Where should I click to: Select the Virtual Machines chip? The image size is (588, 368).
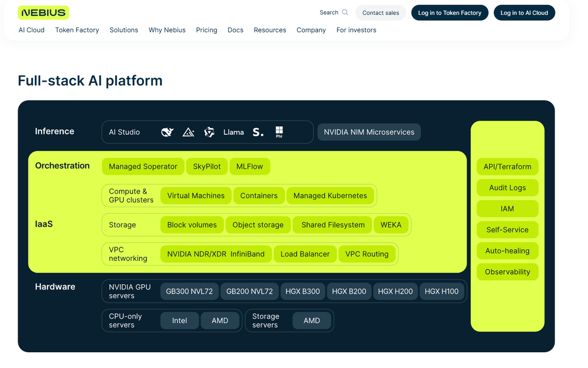point(196,196)
